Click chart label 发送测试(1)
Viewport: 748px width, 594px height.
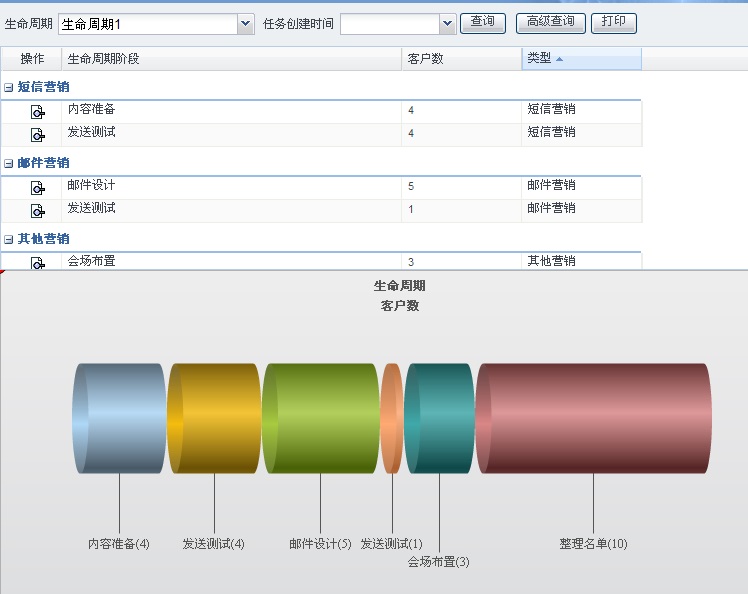pos(391,543)
